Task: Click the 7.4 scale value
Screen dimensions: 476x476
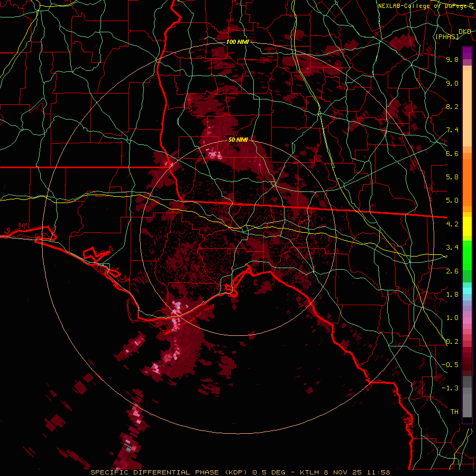Action: coord(452,130)
